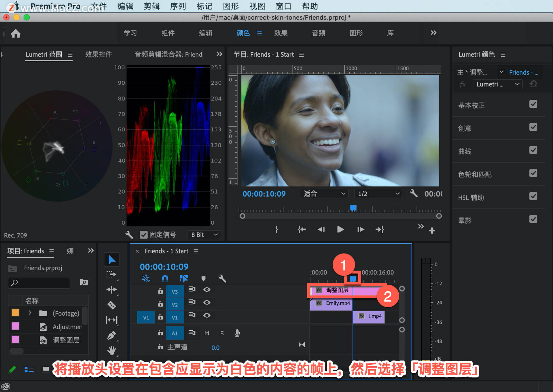Click the 色轮和匹配 section label
The width and height of the screenshot is (553, 392).
pyautogui.click(x=475, y=174)
